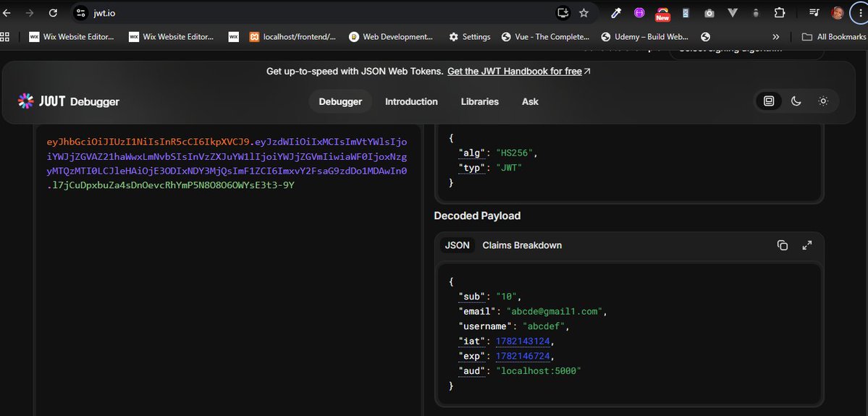Open the Chrome profile avatar

tap(838, 13)
